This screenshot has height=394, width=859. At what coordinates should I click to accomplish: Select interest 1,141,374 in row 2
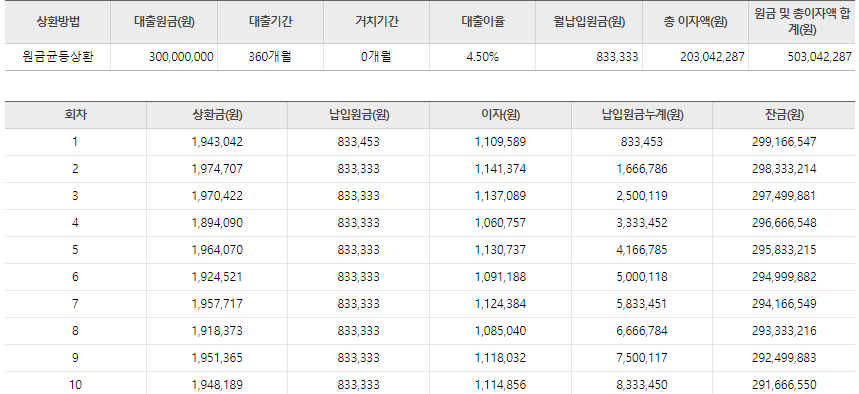[x=500, y=169]
